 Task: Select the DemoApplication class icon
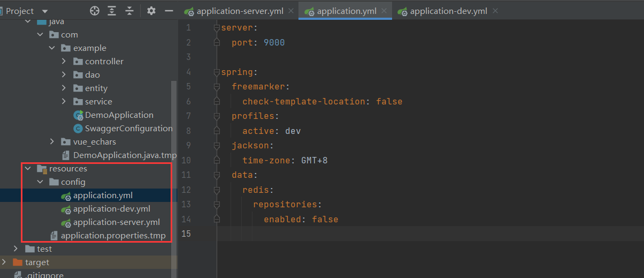(x=78, y=115)
